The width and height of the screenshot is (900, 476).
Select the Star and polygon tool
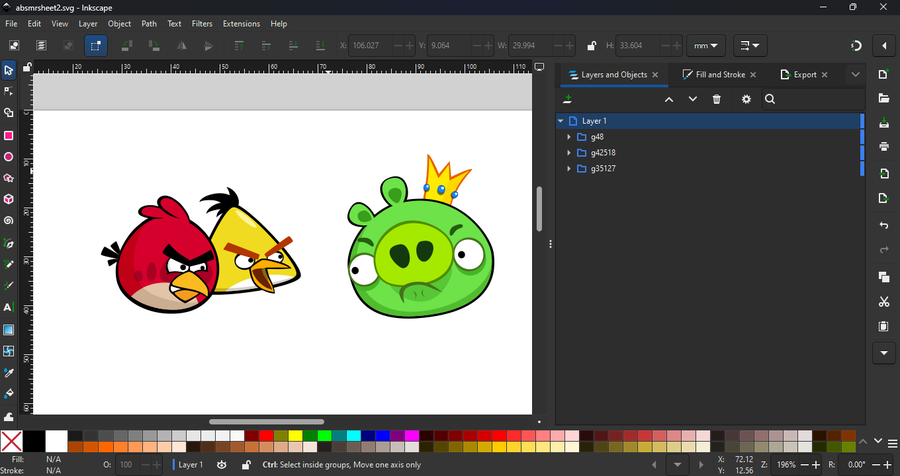tap(9, 178)
